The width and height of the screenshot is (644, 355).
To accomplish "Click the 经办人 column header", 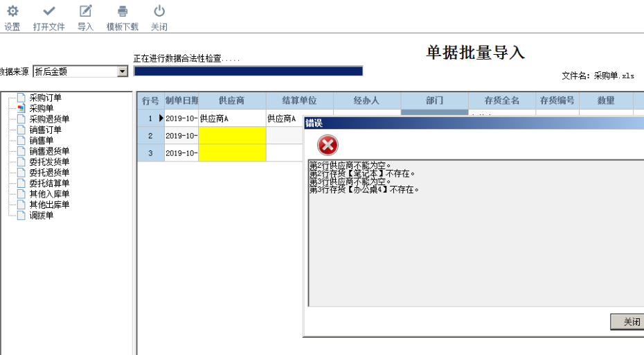I will pyautogui.click(x=367, y=101).
